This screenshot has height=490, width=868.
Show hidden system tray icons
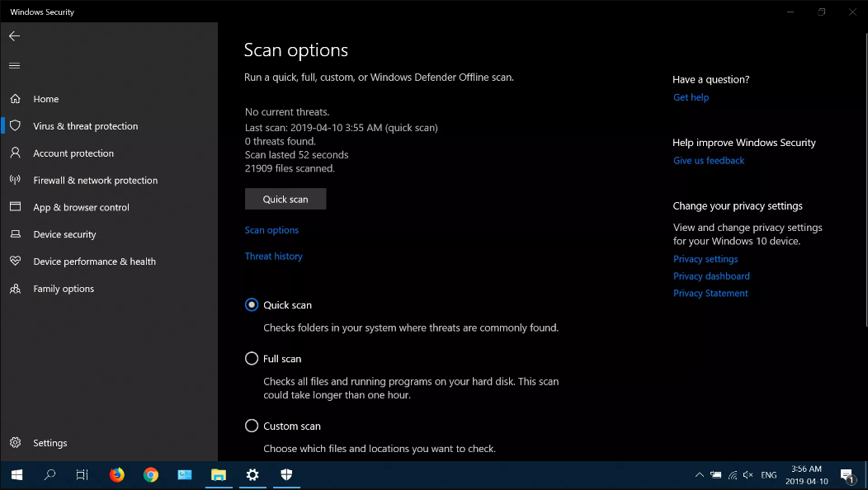click(699, 475)
